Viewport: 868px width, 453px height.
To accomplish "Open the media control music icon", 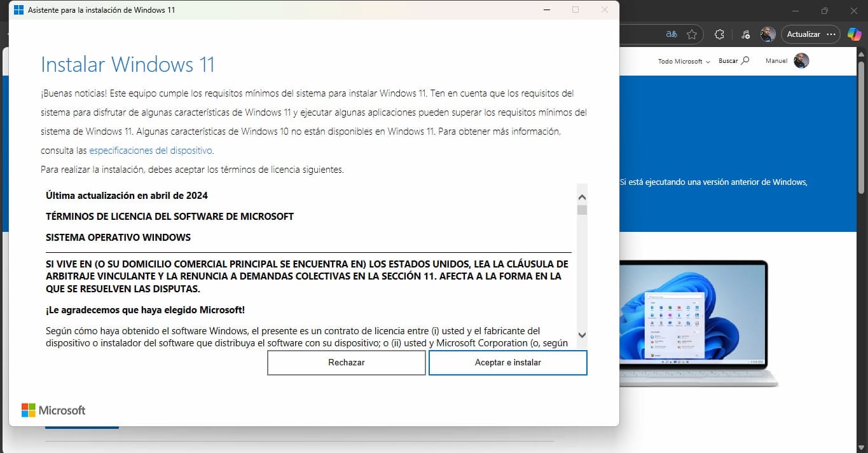I will [745, 34].
